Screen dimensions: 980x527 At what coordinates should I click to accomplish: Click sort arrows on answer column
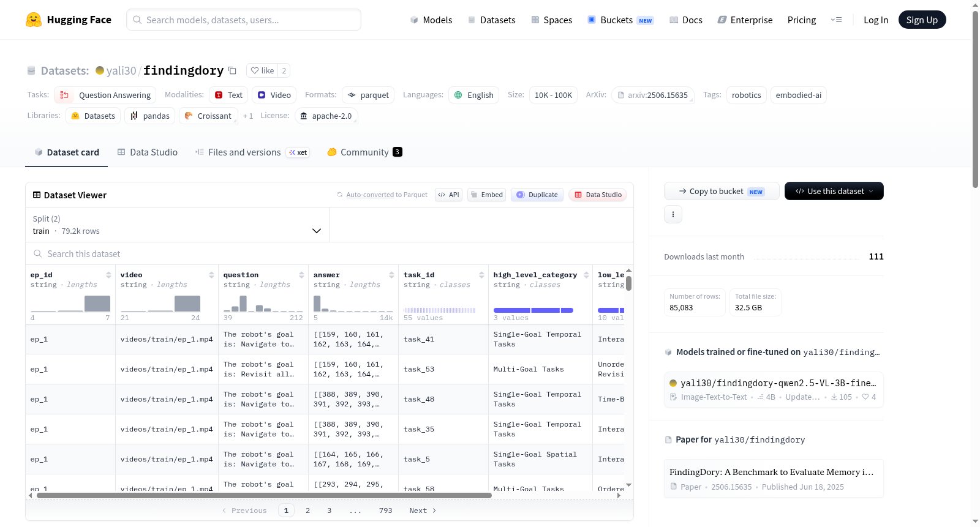pos(391,275)
